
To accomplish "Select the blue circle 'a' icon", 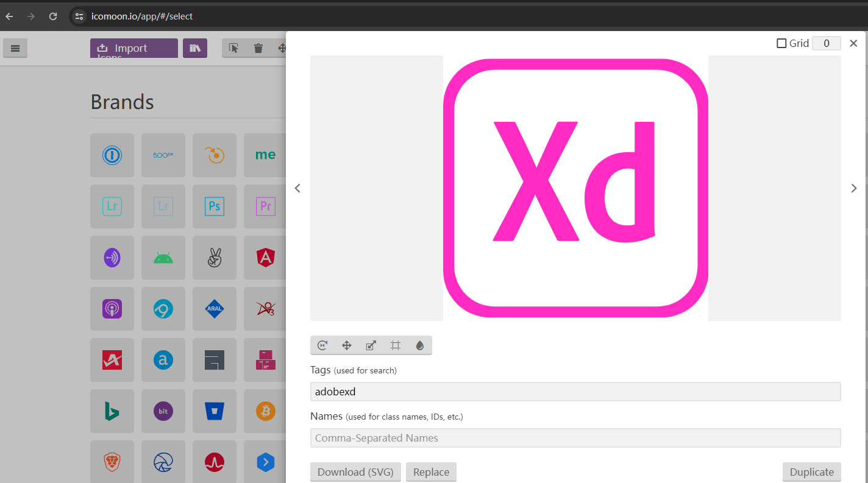I will pyautogui.click(x=163, y=360).
